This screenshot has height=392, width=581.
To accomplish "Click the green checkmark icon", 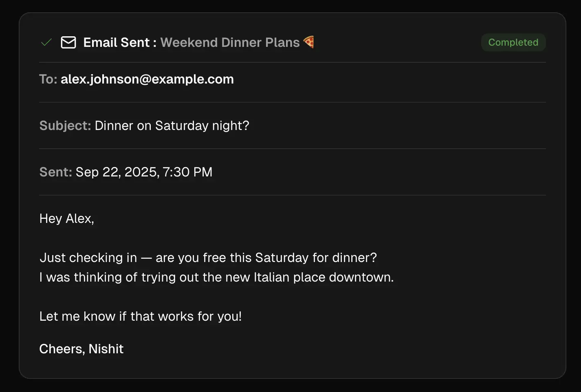I will [x=46, y=42].
